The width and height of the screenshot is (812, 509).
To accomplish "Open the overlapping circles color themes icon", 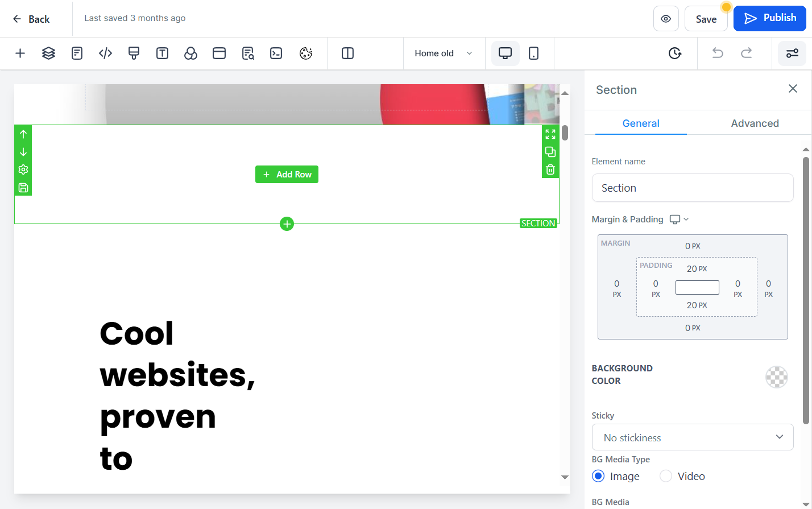I will pos(190,53).
